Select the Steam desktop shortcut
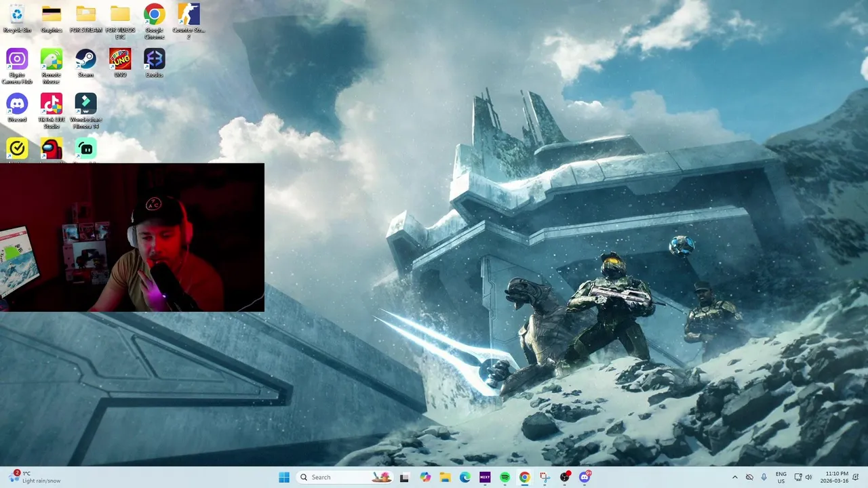Image resolution: width=868 pixels, height=488 pixels. [x=85, y=64]
